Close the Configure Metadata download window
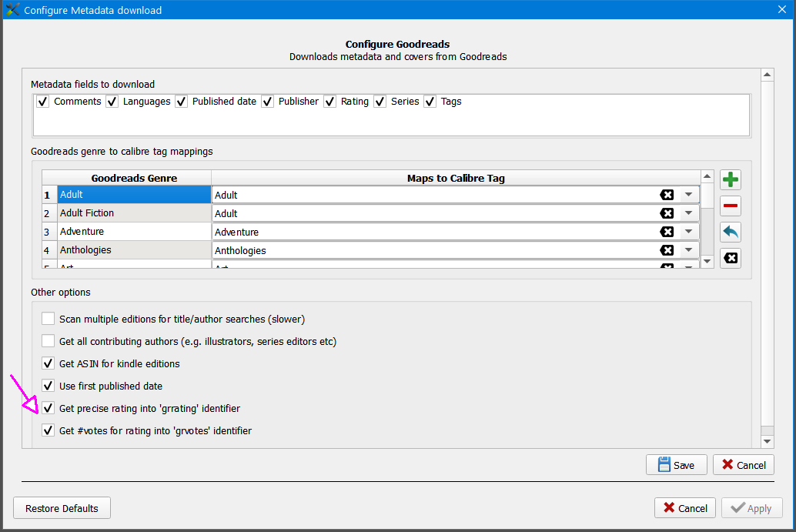796x532 pixels. click(782, 10)
